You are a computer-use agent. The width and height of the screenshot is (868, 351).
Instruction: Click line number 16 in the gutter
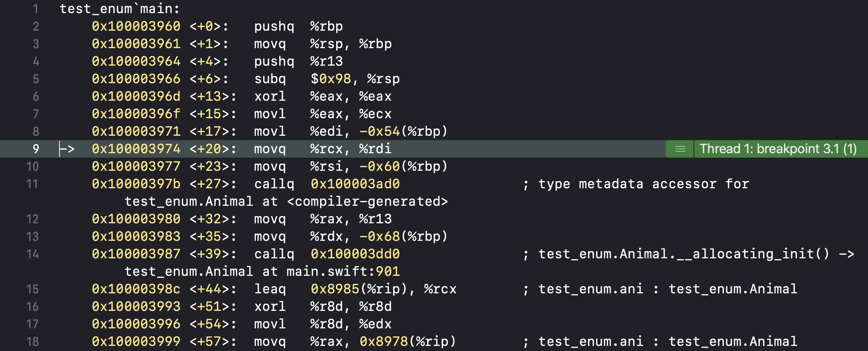pyautogui.click(x=33, y=306)
